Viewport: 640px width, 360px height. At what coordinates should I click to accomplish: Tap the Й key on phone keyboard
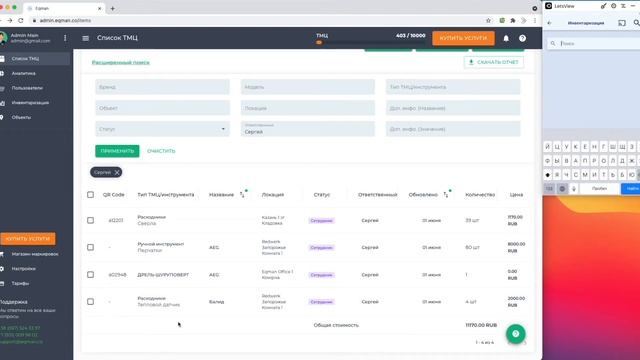pyautogui.click(x=548, y=147)
